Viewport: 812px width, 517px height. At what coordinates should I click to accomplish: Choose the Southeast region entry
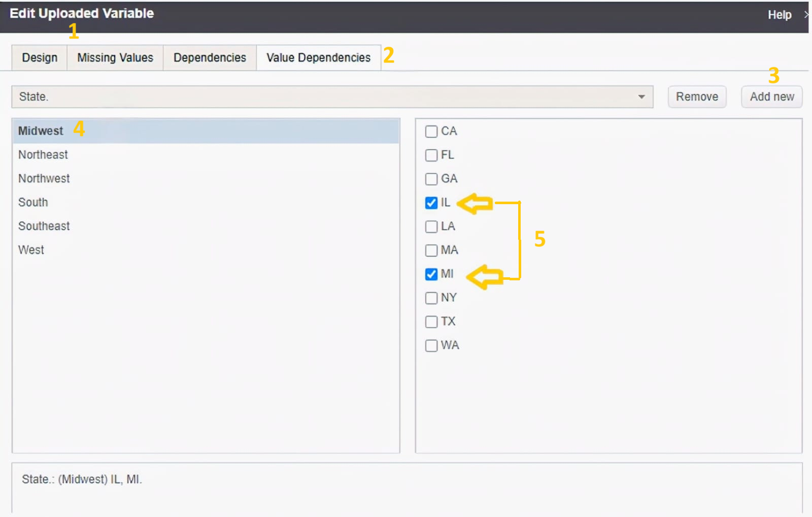[x=206, y=226]
